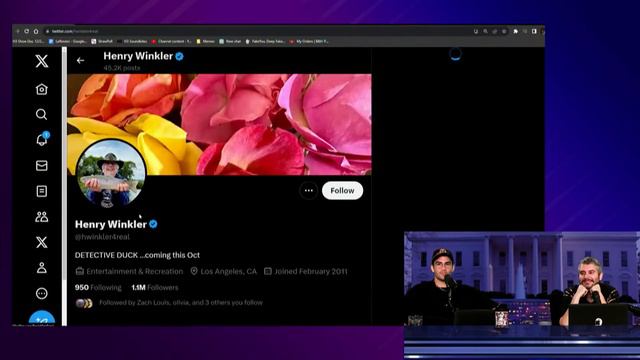Click the browser zoom magnifier icon
The width and height of the screenshot is (640, 360).
(x=485, y=31)
